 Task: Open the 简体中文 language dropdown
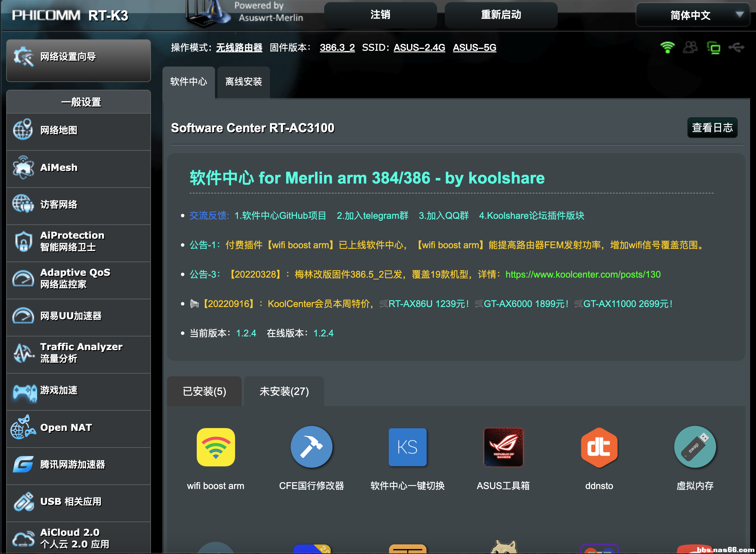[693, 15]
